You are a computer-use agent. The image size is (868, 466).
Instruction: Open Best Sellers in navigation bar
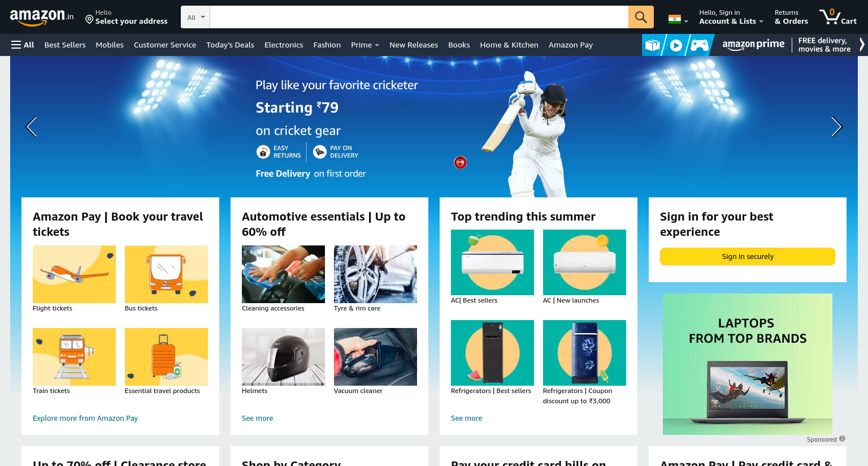point(65,45)
